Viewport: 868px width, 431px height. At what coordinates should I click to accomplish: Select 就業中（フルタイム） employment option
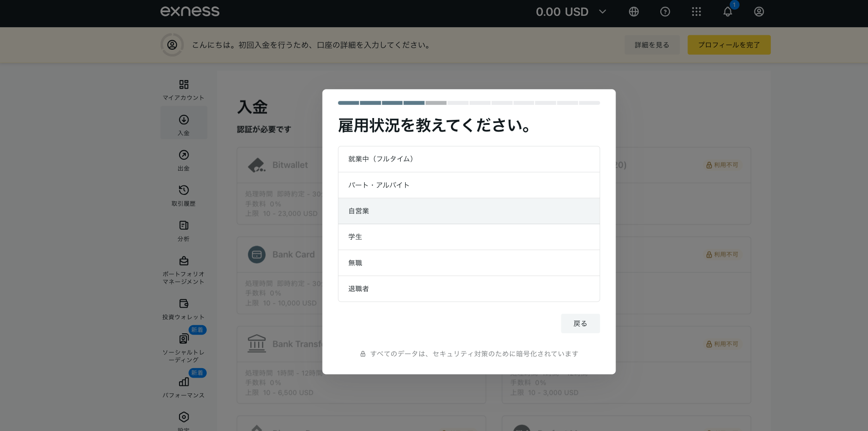click(469, 159)
